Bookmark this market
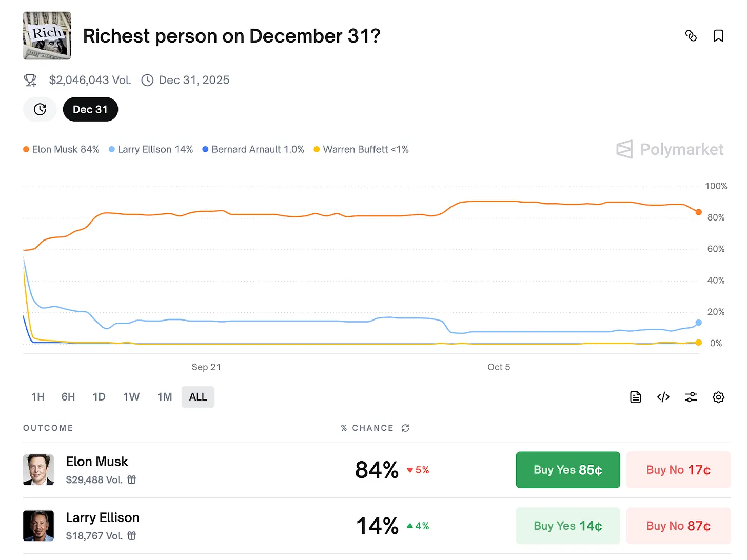This screenshot has width=747, height=560. [x=718, y=36]
